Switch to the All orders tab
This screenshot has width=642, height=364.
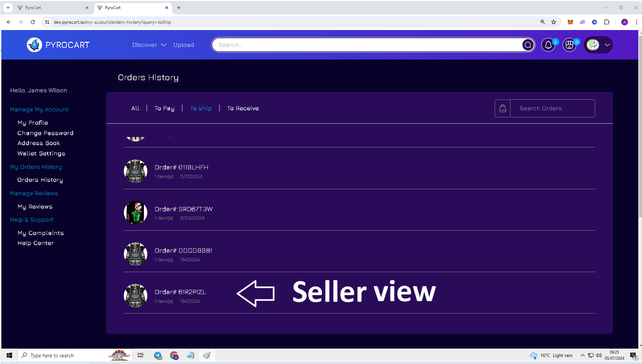(135, 108)
